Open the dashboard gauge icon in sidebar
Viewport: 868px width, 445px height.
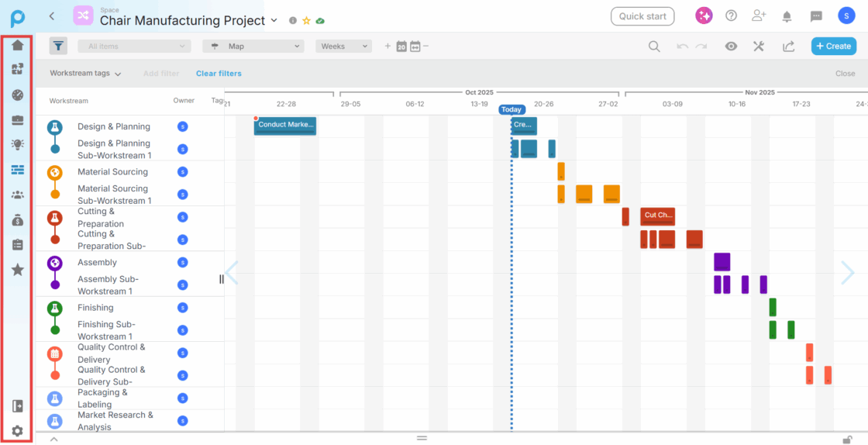click(x=17, y=95)
